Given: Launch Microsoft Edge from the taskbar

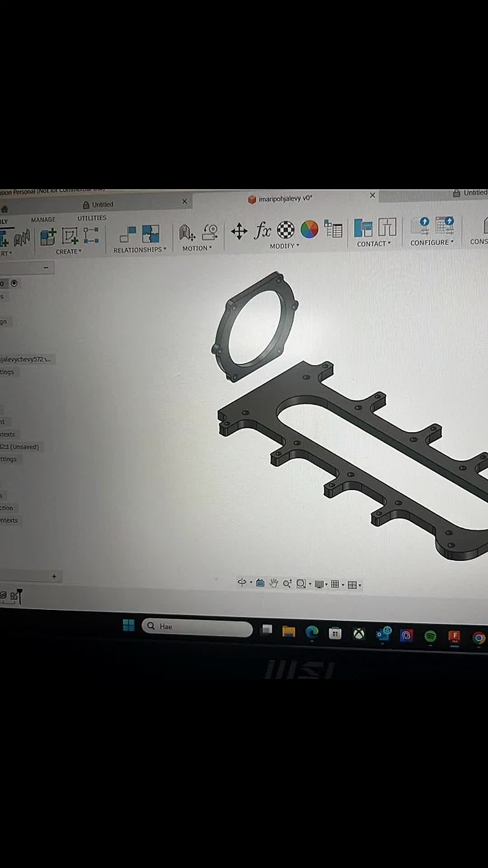Looking at the screenshot, I should point(312,632).
